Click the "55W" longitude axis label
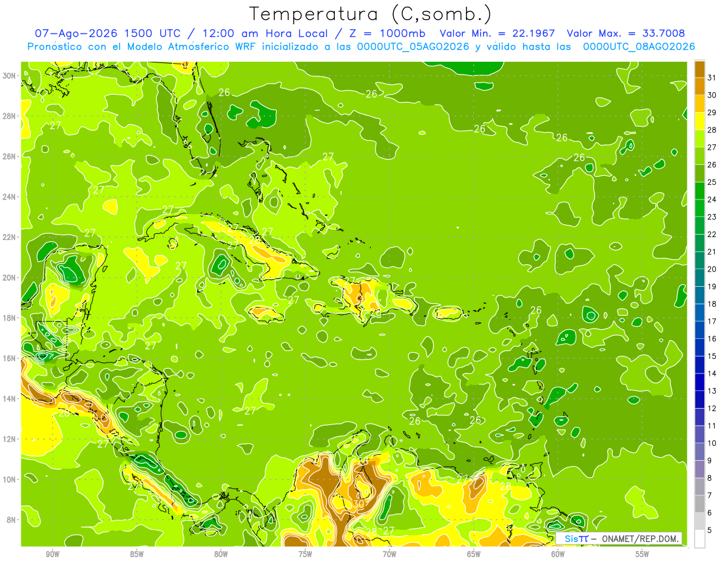The image size is (728, 562). [642, 555]
